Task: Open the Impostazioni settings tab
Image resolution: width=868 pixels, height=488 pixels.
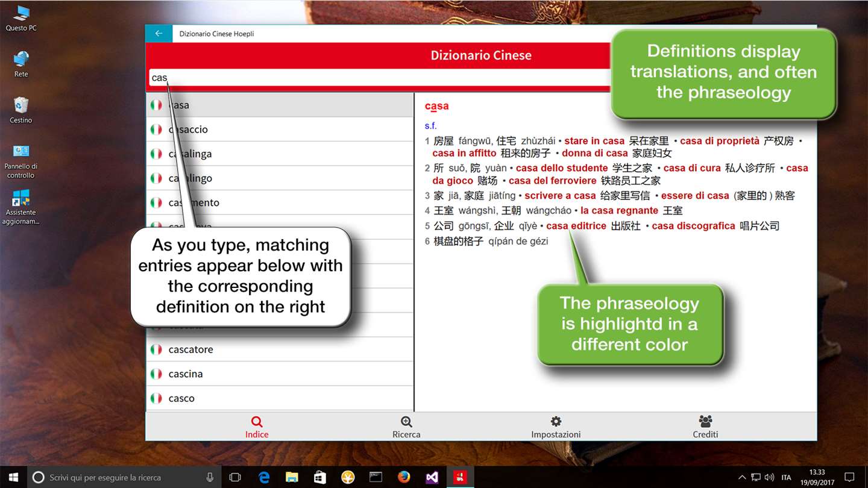Action: 556,427
